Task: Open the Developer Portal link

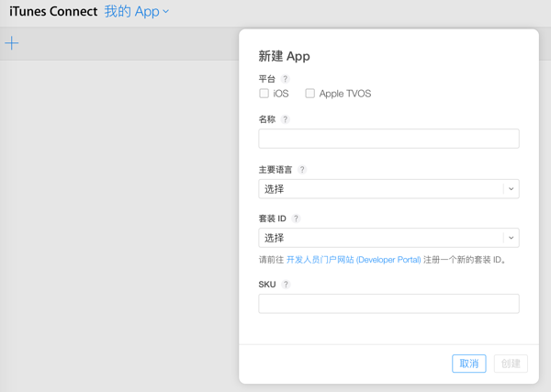Action: pos(354,260)
